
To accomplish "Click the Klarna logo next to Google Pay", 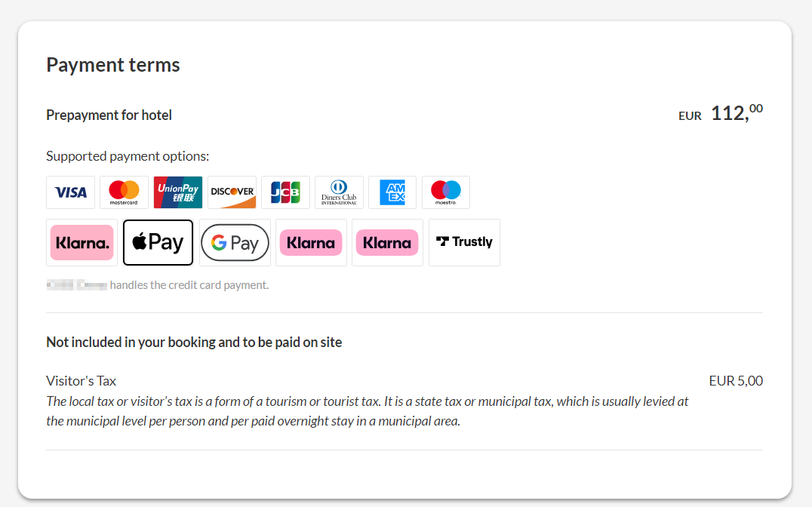I will [x=311, y=243].
